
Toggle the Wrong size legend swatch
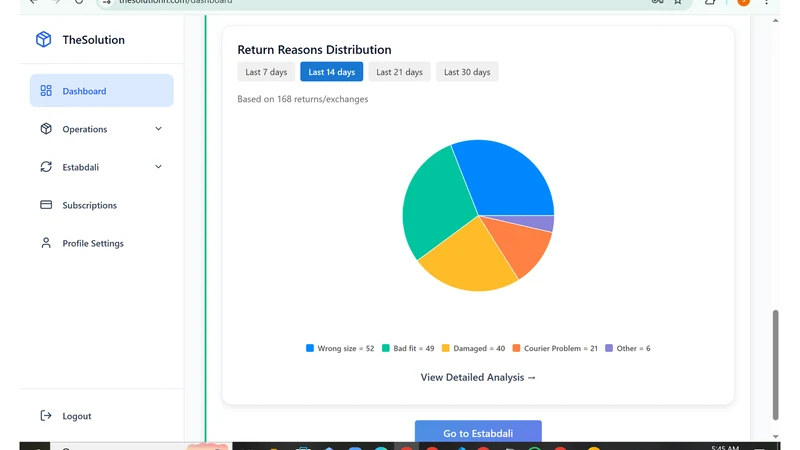(x=310, y=348)
